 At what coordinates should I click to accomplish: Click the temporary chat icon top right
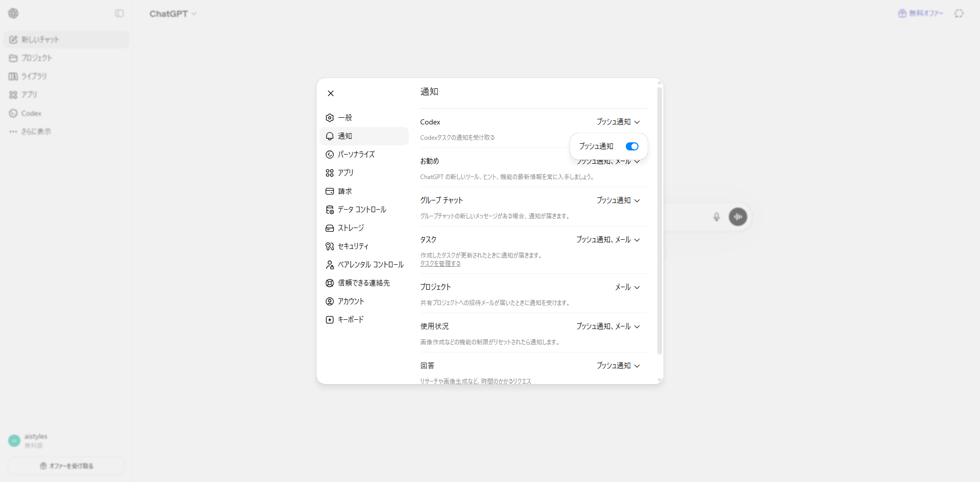point(959,13)
